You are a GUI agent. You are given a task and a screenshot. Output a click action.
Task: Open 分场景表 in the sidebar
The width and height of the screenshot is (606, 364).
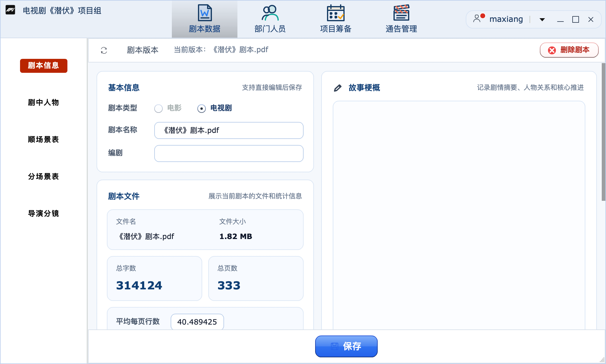pyautogui.click(x=44, y=177)
